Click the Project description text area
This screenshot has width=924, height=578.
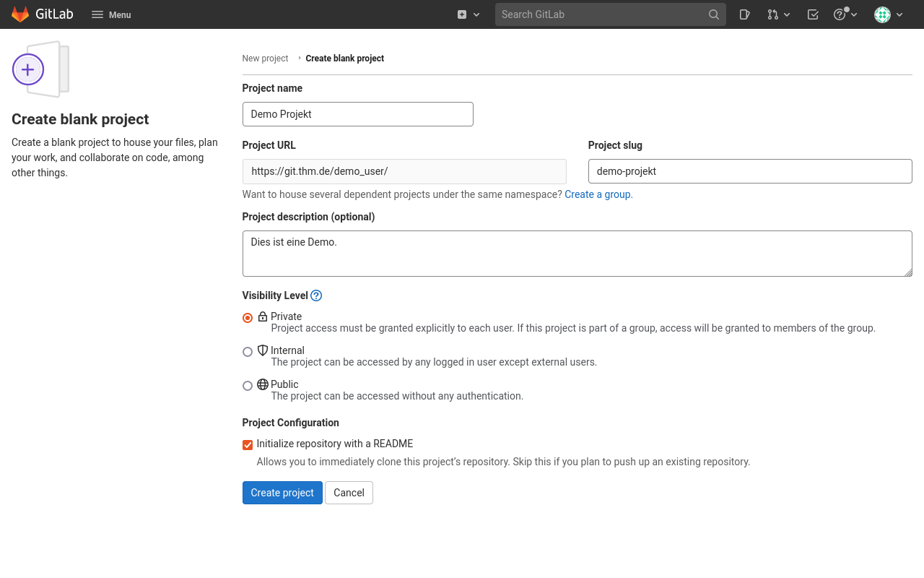577,254
